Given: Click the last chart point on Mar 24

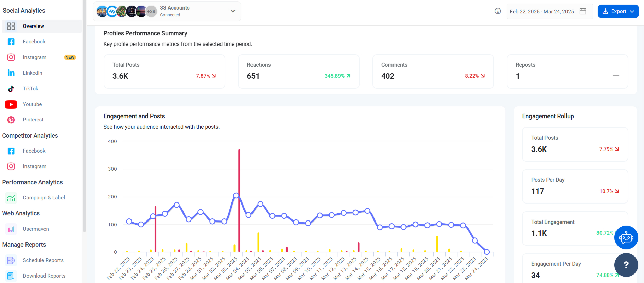Looking at the screenshot, I should click(x=487, y=252).
